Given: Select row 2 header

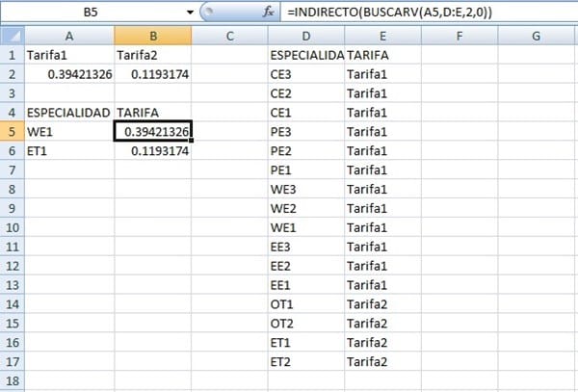Looking at the screenshot, I should tap(13, 74).
